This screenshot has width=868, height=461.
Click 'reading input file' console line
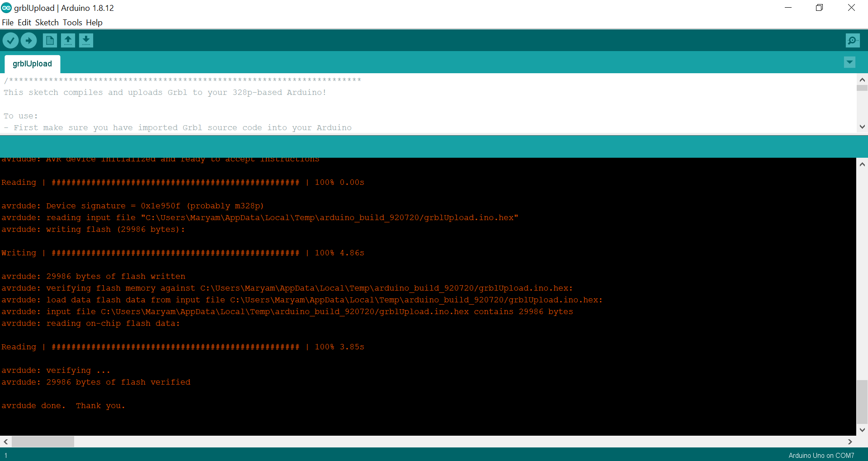pos(260,218)
